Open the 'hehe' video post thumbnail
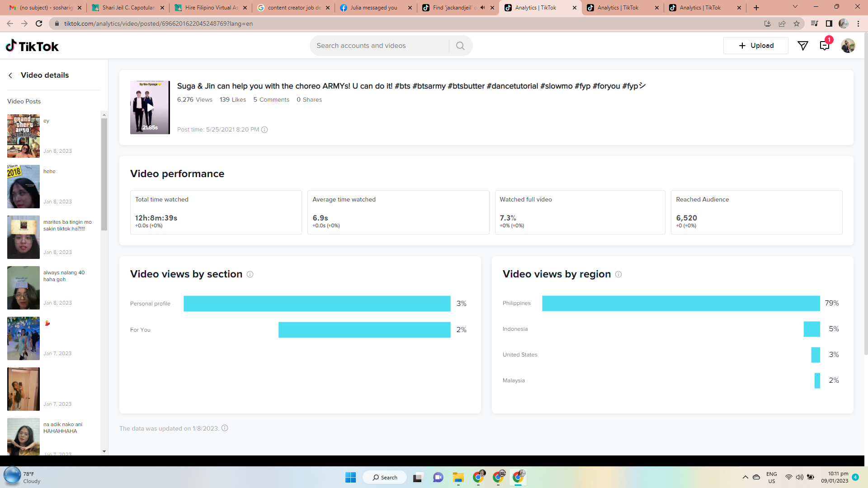Screen dimensions: 868x488 click(x=24, y=187)
